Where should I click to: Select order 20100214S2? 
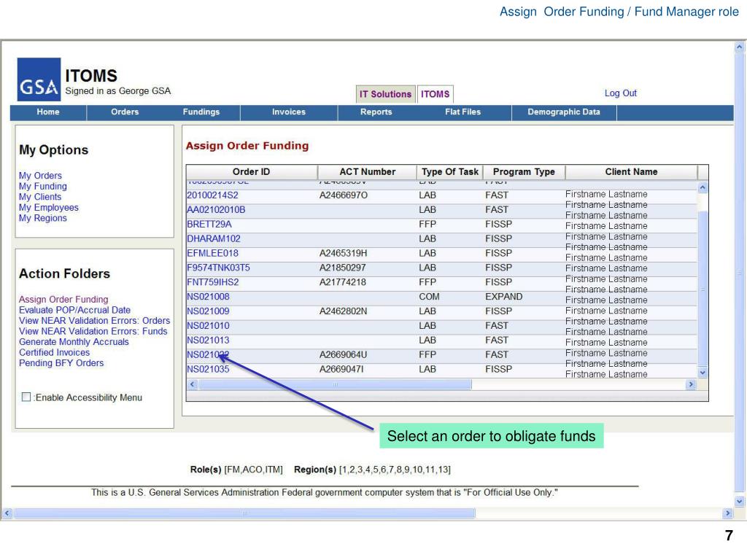pyautogui.click(x=212, y=195)
